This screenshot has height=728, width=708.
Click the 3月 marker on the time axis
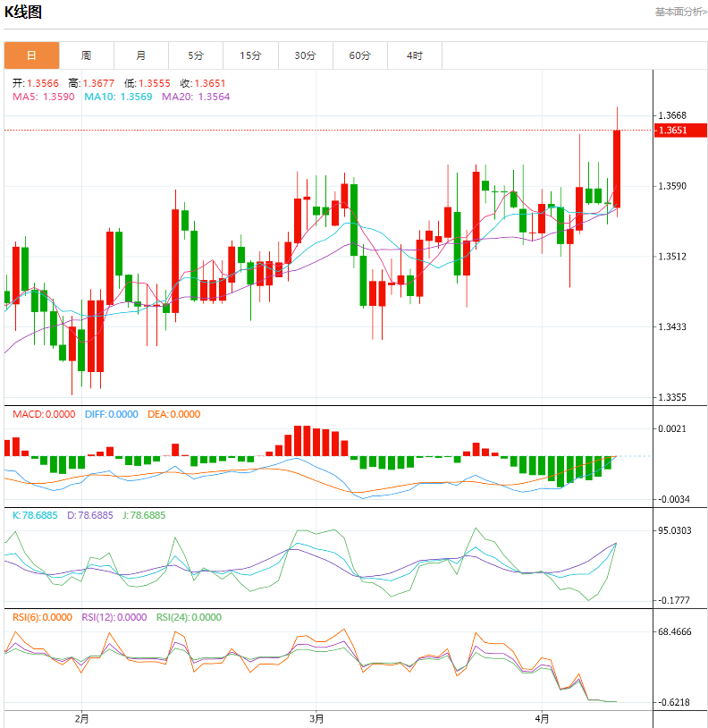tap(315, 717)
